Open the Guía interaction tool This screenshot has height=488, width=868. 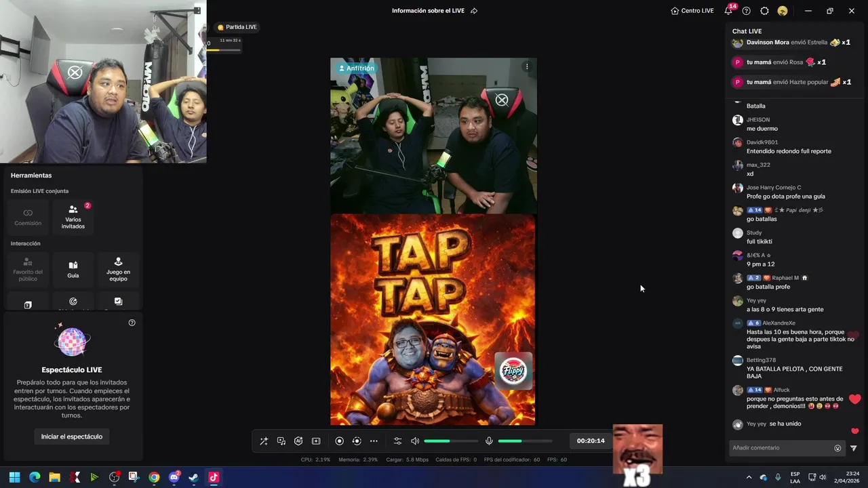click(x=73, y=269)
